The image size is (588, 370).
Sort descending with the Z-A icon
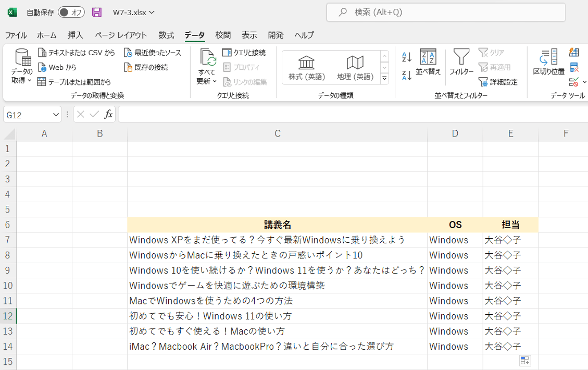(407, 76)
